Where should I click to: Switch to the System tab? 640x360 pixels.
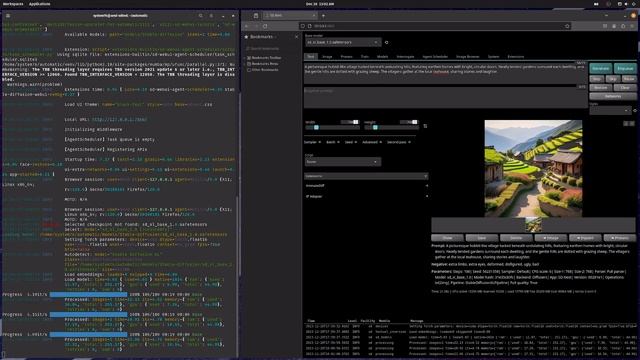click(493, 57)
